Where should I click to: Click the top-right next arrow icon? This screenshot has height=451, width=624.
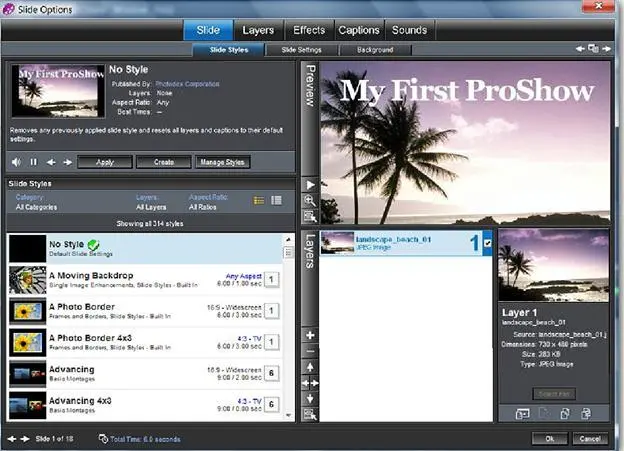pyautogui.click(x=606, y=49)
